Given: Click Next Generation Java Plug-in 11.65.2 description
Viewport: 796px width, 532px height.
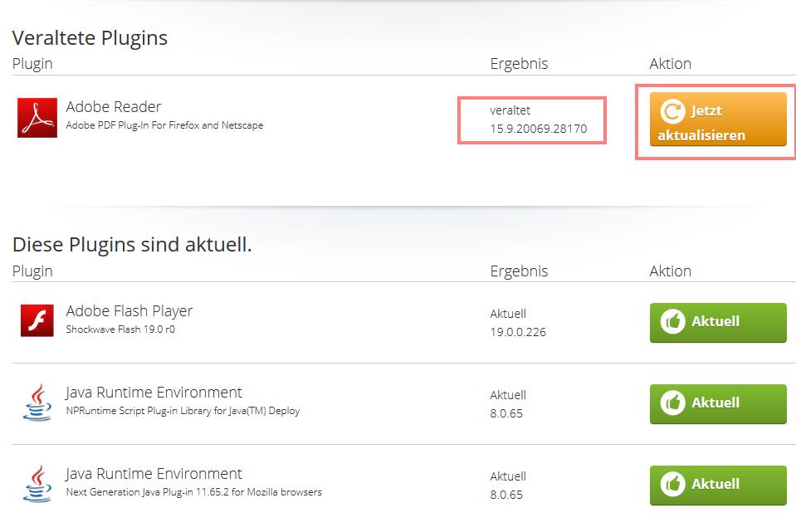Looking at the screenshot, I should coord(193,492).
